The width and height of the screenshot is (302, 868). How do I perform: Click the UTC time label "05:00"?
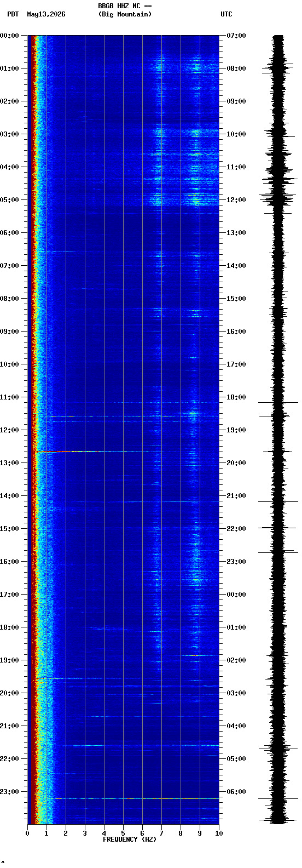(236, 759)
